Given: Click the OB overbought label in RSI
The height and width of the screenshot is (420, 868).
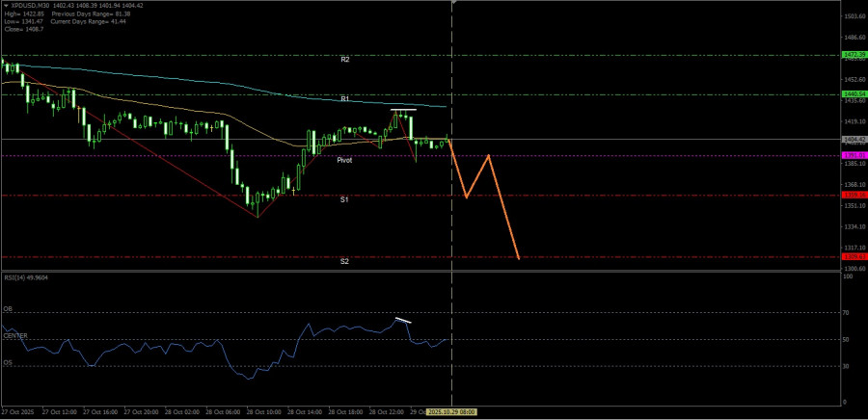Looking at the screenshot, I should [x=8, y=309].
